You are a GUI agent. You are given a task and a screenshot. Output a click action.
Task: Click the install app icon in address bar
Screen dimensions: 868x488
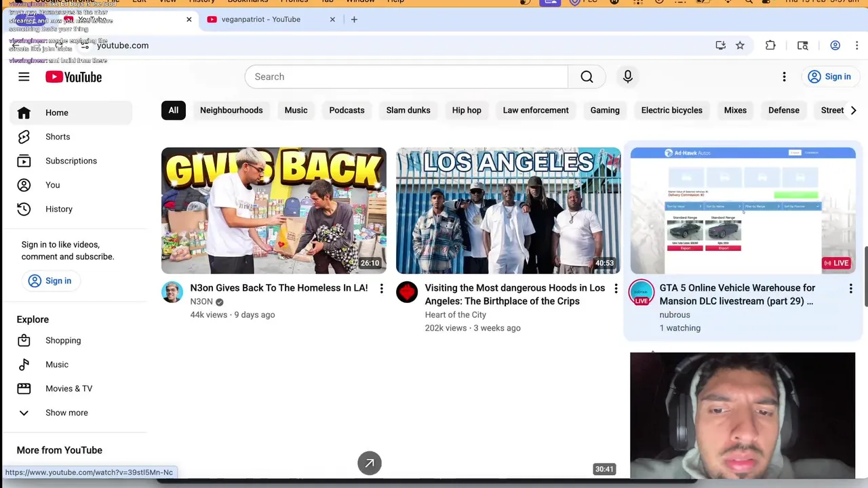click(x=720, y=45)
